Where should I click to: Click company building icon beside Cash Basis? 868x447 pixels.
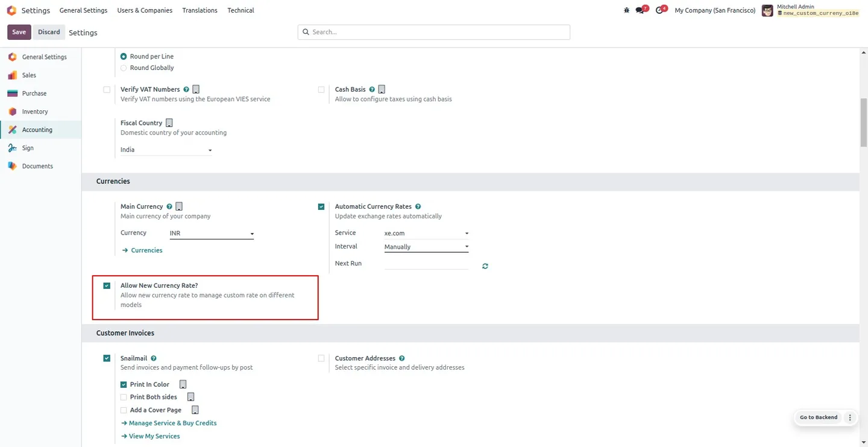coord(382,89)
